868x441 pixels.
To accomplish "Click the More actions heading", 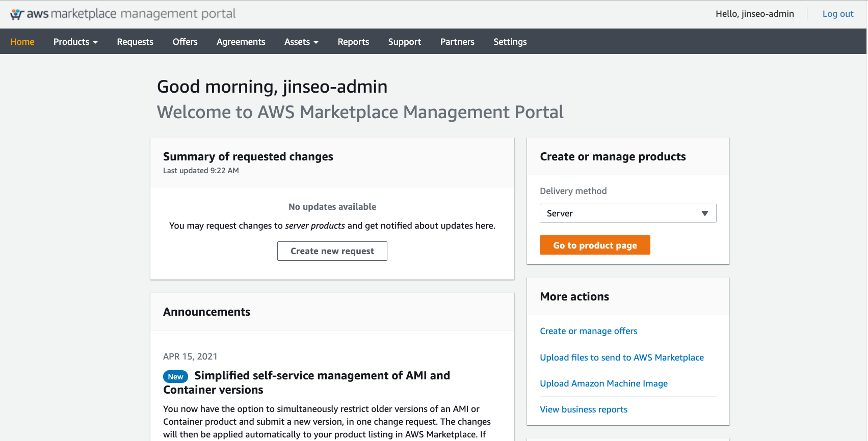I will tap(574, 296).
